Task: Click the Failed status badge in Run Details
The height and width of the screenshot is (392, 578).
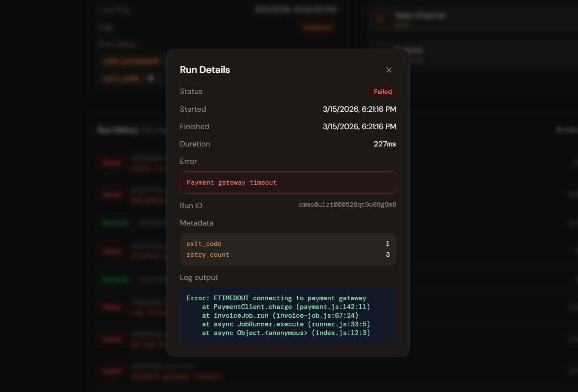Action: point(382,91)
